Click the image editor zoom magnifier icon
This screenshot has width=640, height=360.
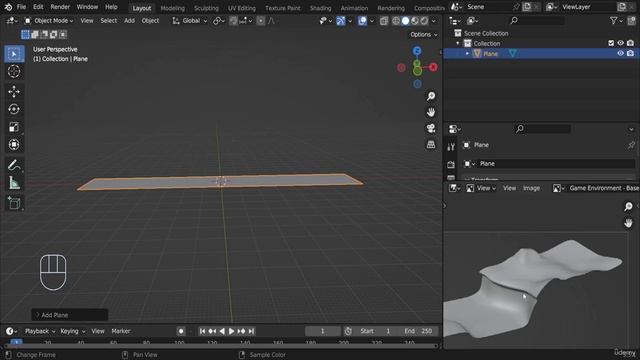pos(628,207)
